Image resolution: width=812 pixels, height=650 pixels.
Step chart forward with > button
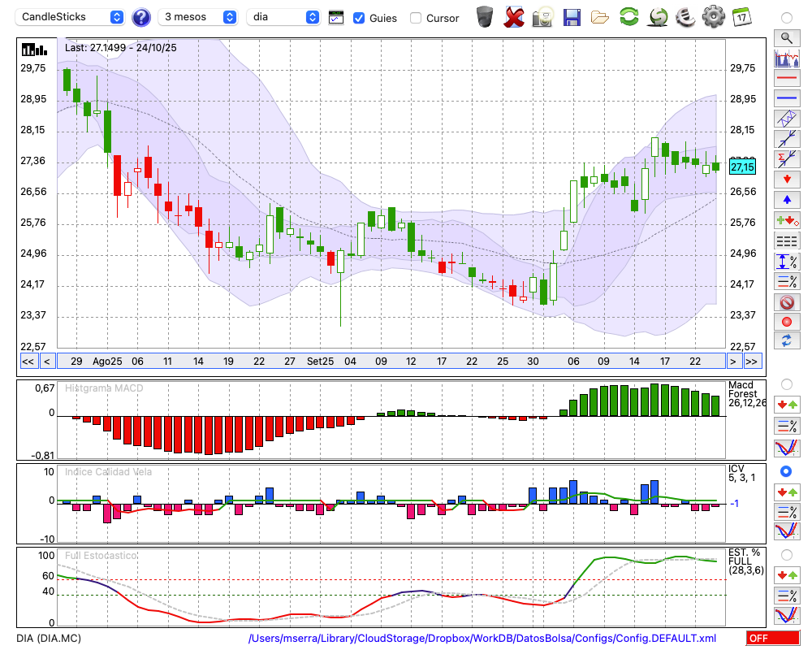[732, 362]
